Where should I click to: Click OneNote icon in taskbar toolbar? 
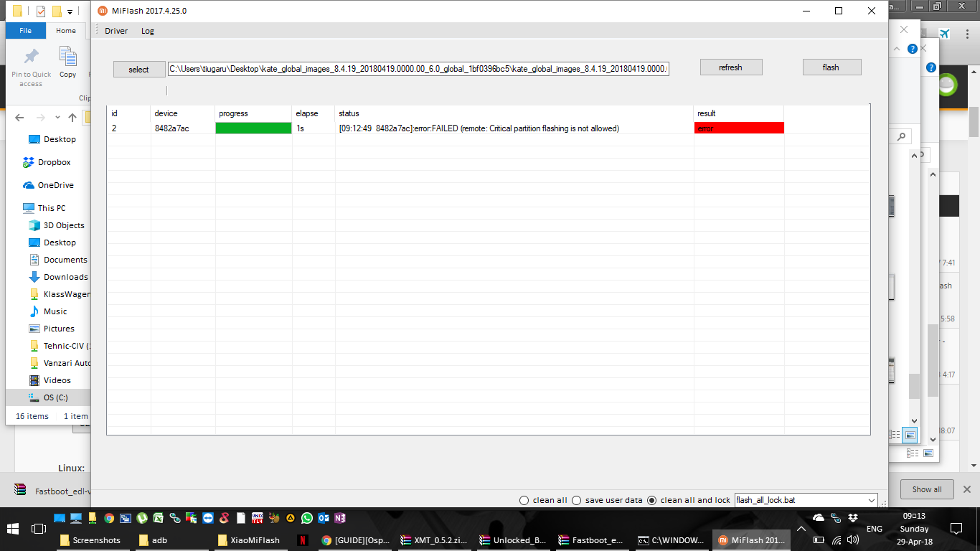point(340,518)
